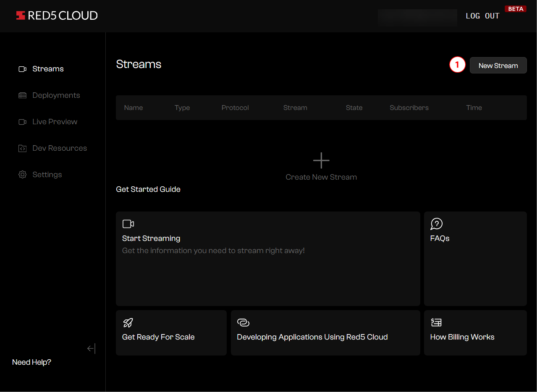Click the Type column header
The height and width of the screenshot is (392, 537).
pyautogui.click(x=182, y=108)
